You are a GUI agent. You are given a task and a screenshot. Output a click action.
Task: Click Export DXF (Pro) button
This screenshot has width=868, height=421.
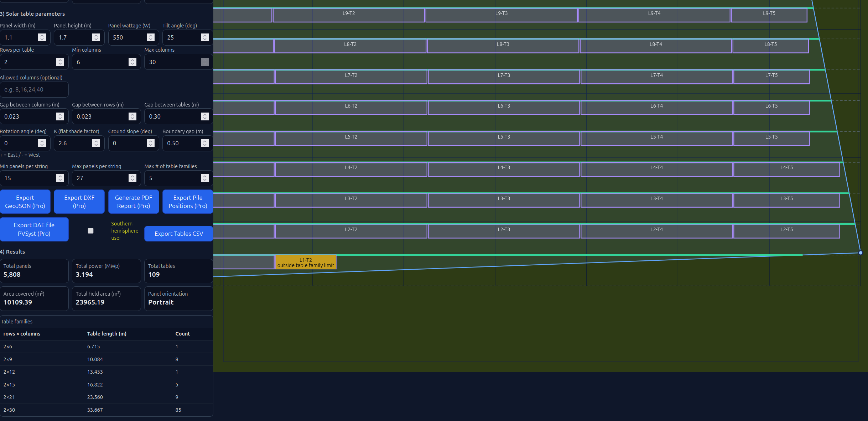click(x=79, y=202)
